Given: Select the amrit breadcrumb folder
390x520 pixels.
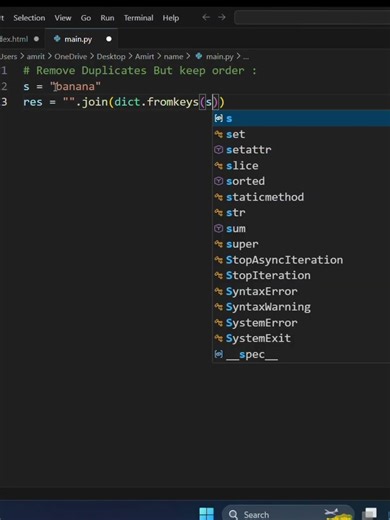Looking at the screenshot, I should [36, 57].
